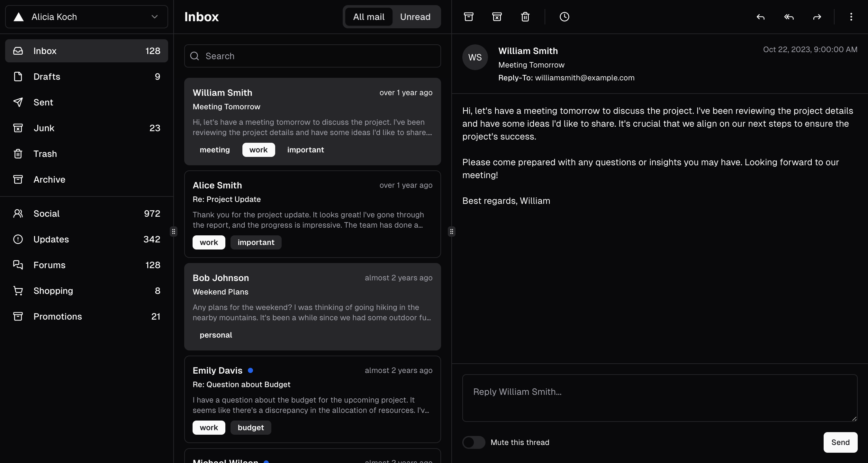
Task: Select the work tag on William Smith's email
Action: click(x=258, y=150)
